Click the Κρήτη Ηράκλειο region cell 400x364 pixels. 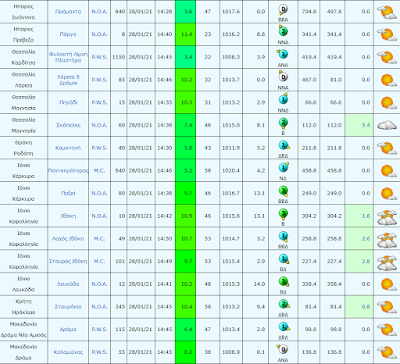(24, 307)
